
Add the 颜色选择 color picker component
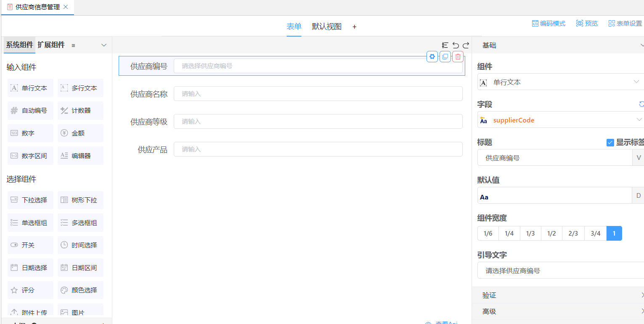click(80, 290)
